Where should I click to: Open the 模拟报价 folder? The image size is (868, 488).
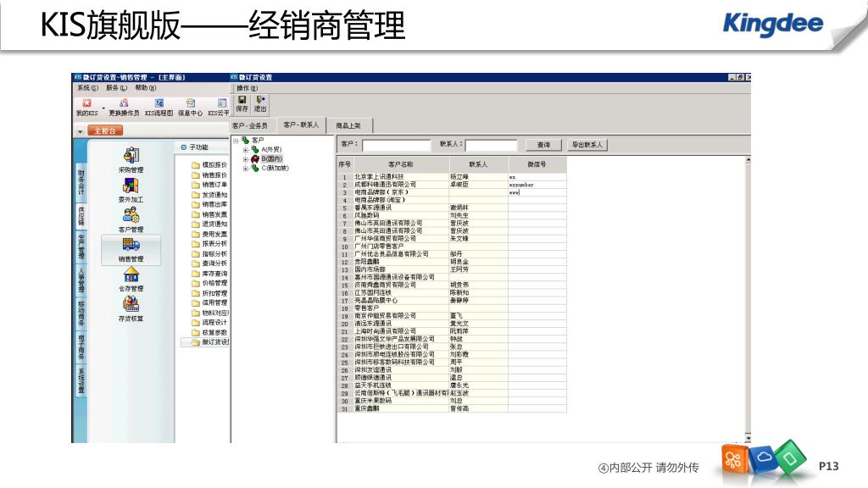pos(209,165)
